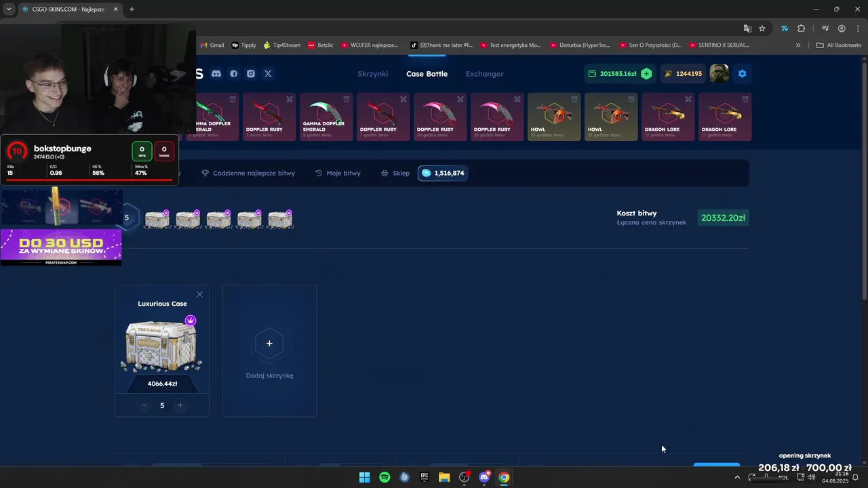Viewport: 868px width, 488px height.
Task: Open the Gmail bookmark
Action: click(x=212, y=45)
